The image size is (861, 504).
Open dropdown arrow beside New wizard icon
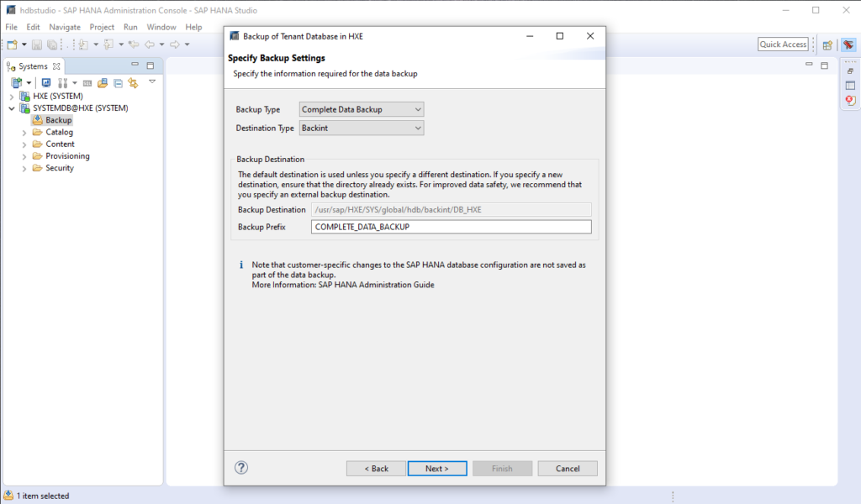click(24, 45)
